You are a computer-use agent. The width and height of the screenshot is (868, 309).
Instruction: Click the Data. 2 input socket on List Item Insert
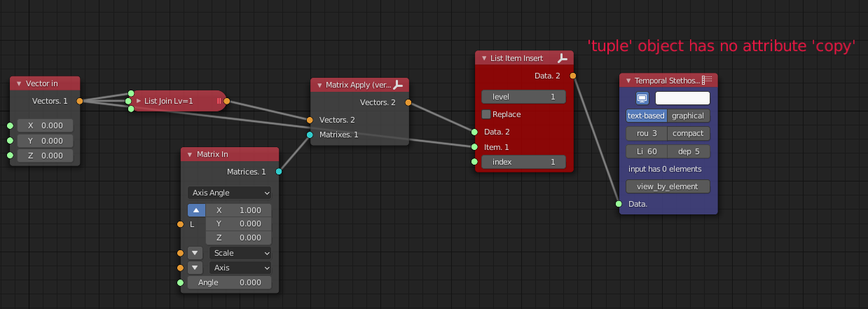pyautogui.click(x=474, y=132)
